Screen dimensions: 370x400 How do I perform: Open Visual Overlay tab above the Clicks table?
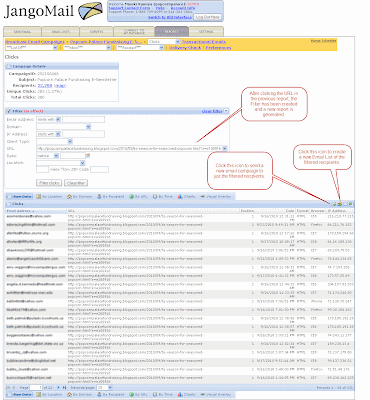pyautogui.click(x=216, y=197)
